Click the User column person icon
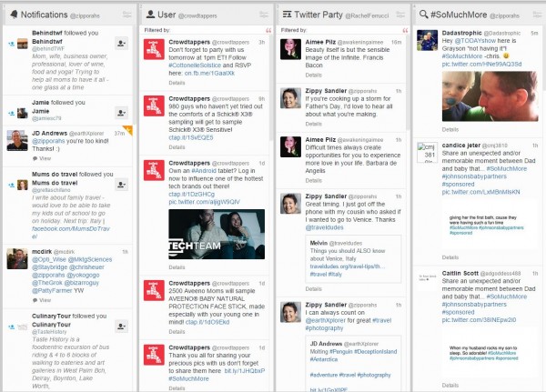Viewport: 546px width, 392px height. (150, 15)
